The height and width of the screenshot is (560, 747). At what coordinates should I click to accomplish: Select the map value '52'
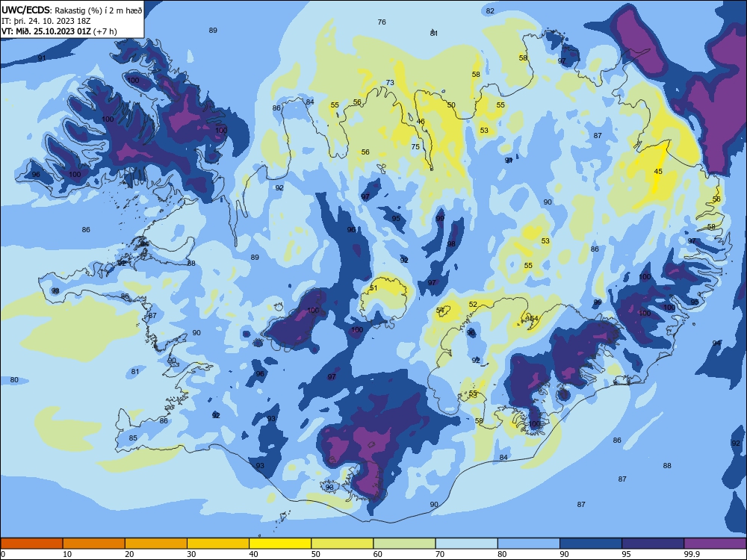[x=473, y=305]
